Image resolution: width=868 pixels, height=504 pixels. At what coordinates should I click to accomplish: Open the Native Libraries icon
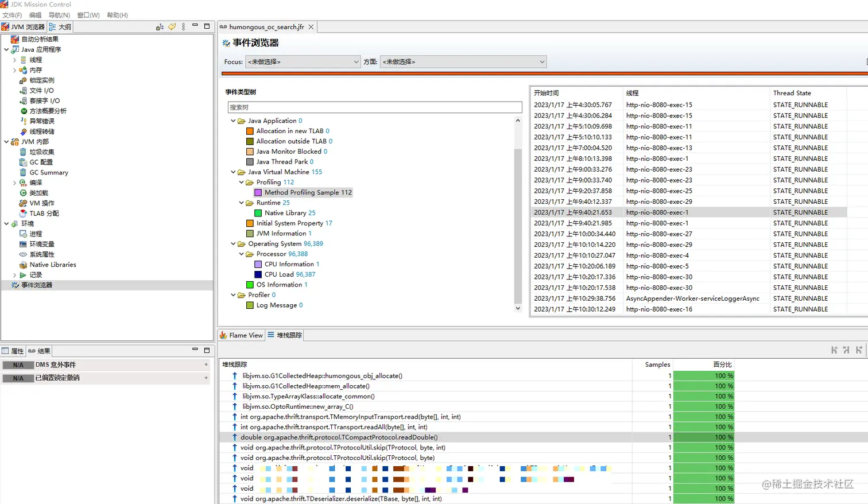coord(23,265)
